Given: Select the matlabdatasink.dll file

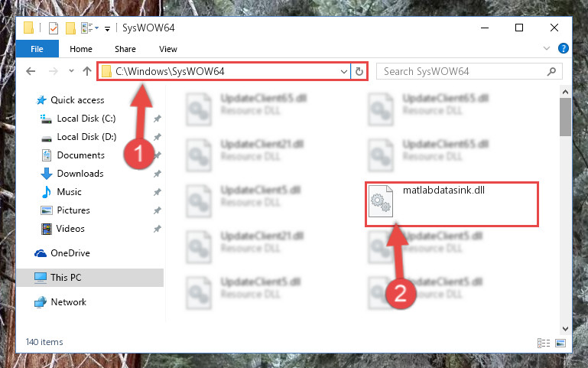Looking at the screenshot, I should point(451,204).
